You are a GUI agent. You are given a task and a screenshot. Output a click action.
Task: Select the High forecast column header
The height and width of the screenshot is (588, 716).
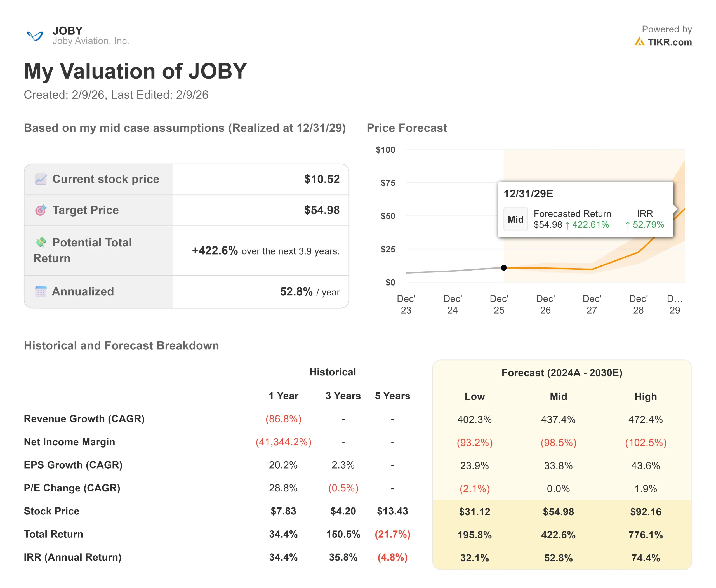(x=645, y=396)
